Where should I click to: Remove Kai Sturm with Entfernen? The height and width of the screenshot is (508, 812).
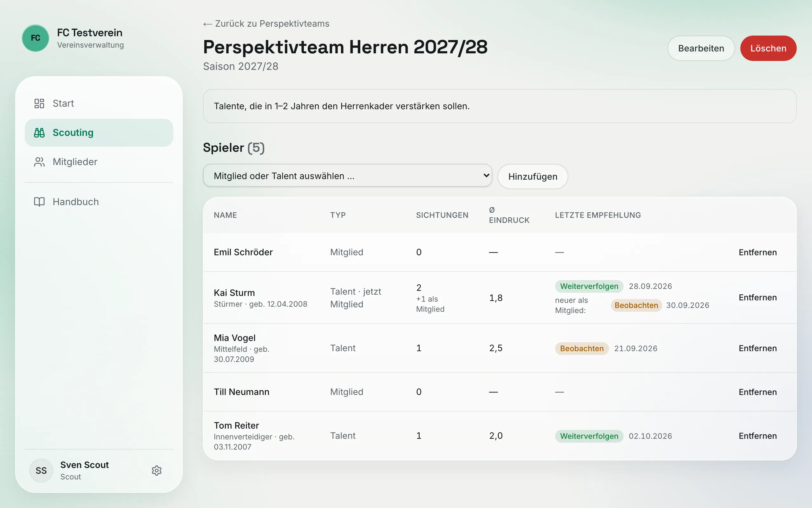coord(758,297)
